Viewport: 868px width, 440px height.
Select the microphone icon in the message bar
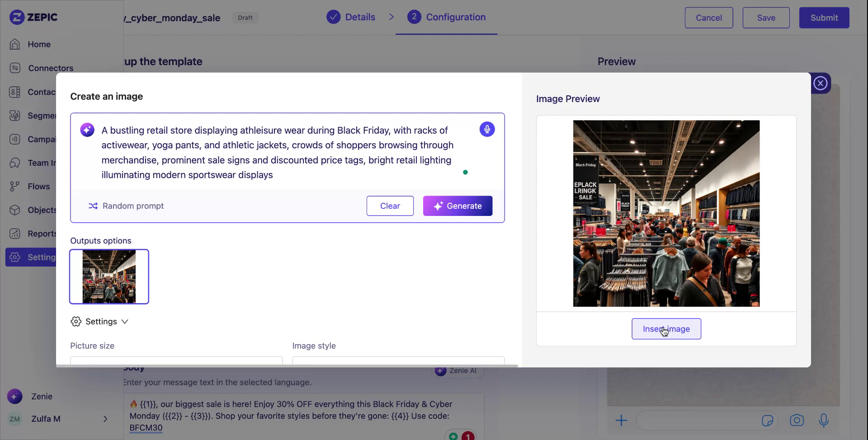(x=824, y=420)
